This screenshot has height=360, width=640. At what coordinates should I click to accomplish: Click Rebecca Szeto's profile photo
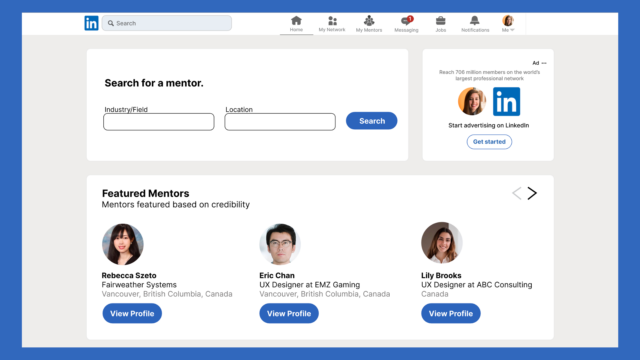[123, 244]
